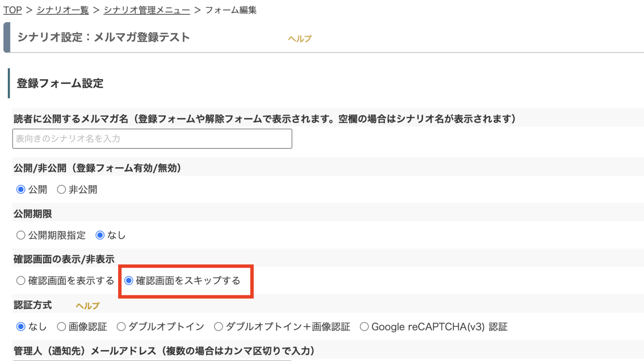Image resolution: width=644 pixels, height=361 pixels.
Task: Click the メルマガ名 input field
Action: pyautogui.click(x=152, y=139)
